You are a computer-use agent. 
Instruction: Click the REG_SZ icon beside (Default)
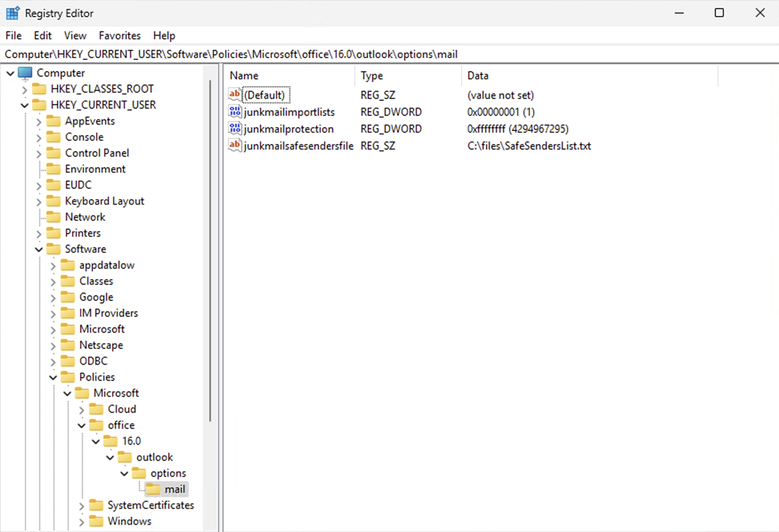[x=235, y=94]
